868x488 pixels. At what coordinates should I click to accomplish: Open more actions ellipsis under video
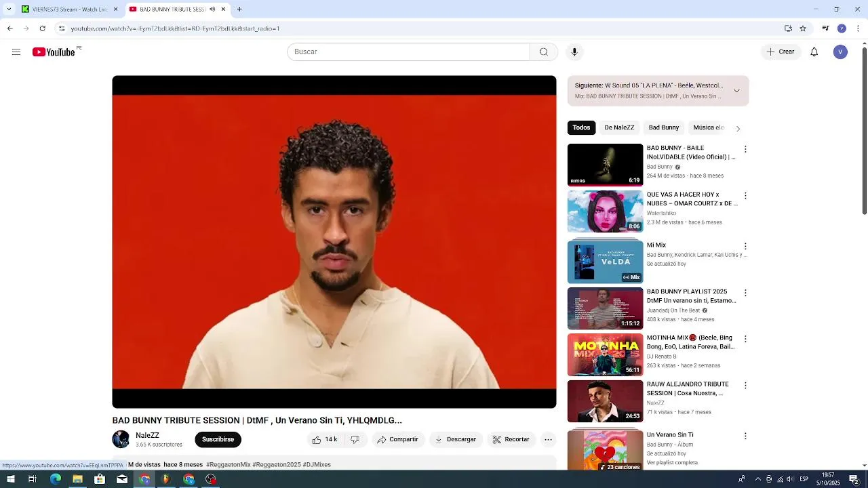coord(548,439)
